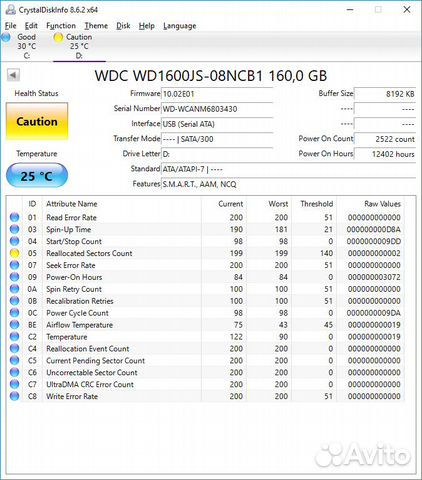Open the File menu

pyautogui.click(x=11, y=26)
